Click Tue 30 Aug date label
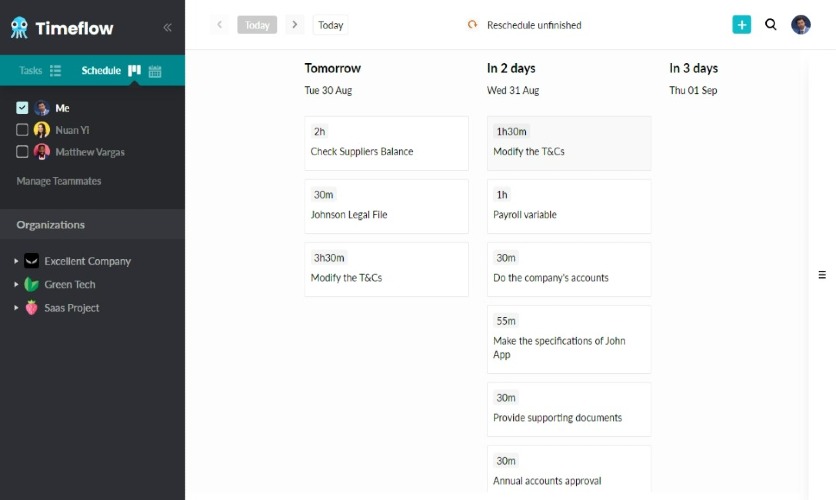This screenshot has width=836, height=500. (x=328, y=90)
